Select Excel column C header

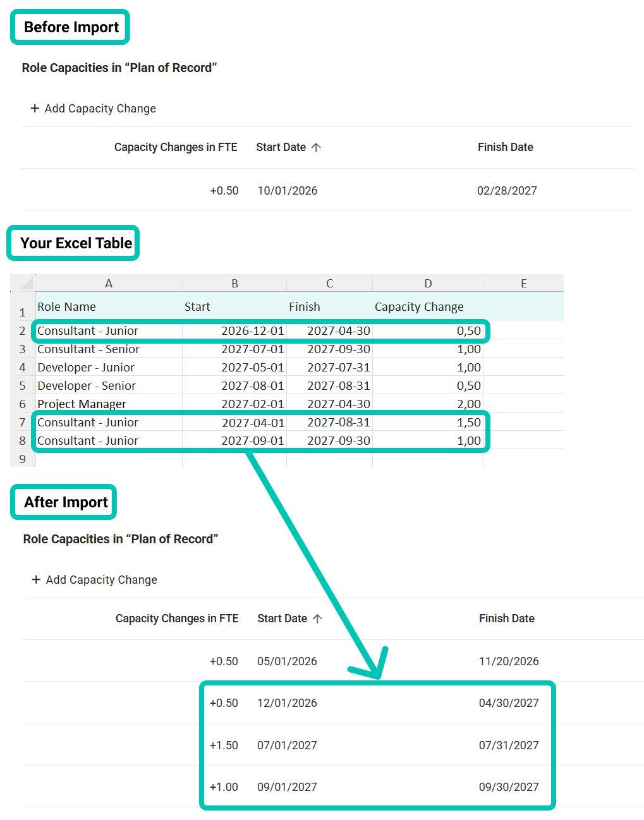point(329,284)
